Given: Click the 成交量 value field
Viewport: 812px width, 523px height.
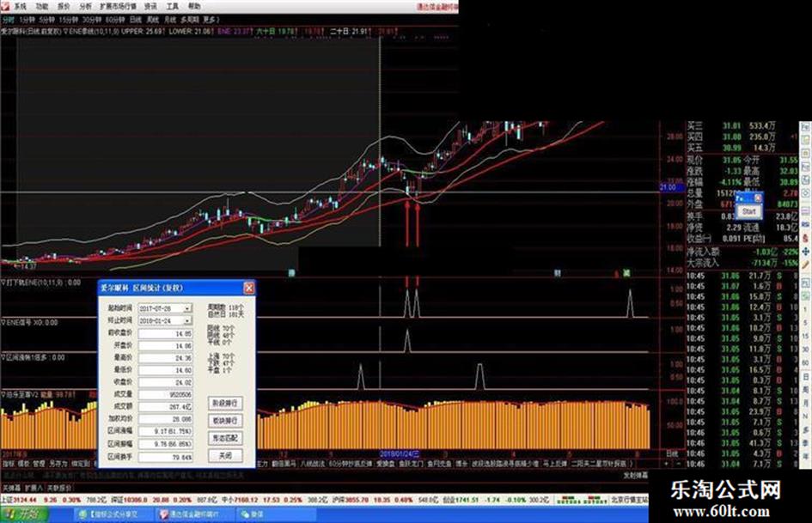Looking at the screenshot, I should 165,394.
